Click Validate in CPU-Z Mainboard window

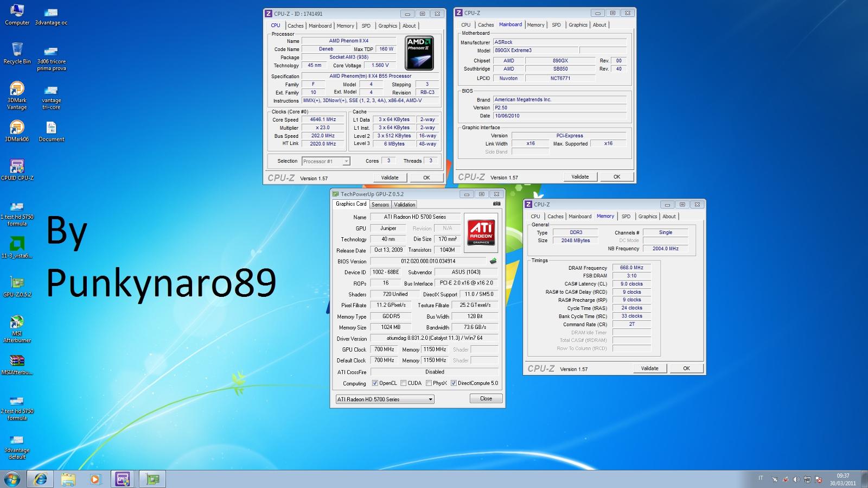click(580, 176)
